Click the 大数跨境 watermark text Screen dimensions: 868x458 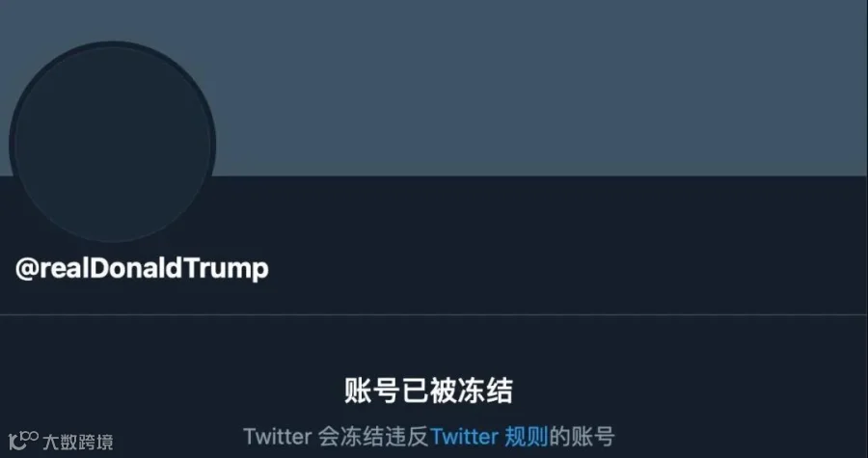click(x=78, y=442)
